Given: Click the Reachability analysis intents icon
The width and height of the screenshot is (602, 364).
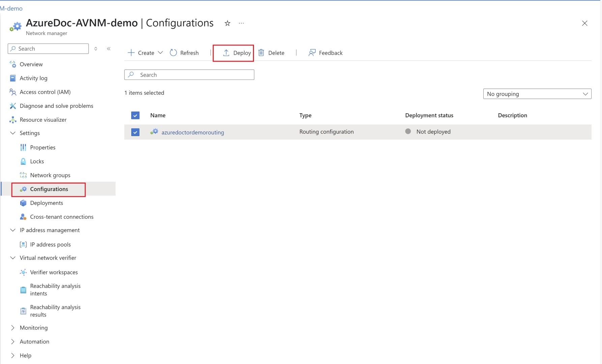Looking at the screenshot, I should pos(23,290).
